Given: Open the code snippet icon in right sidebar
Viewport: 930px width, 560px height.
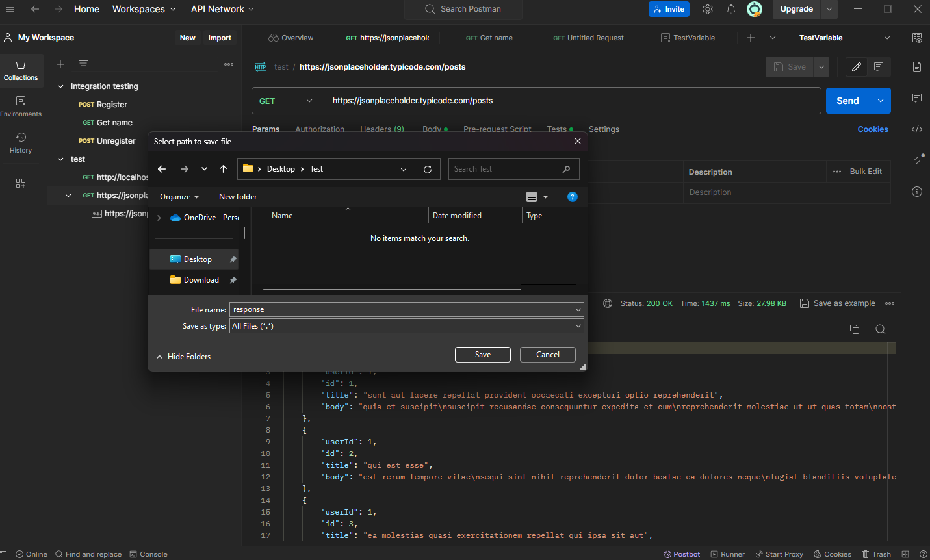Looking at the screenshot, I should [917, 129].
